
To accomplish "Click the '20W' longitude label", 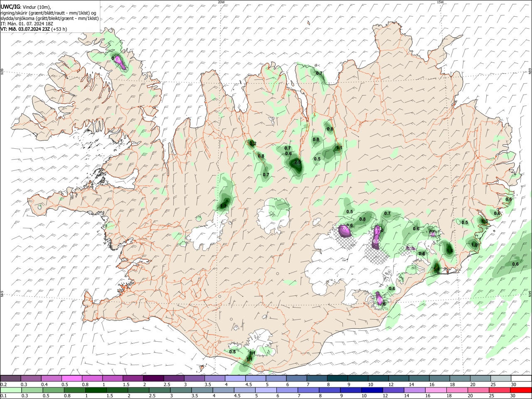I will coord(221,2).
